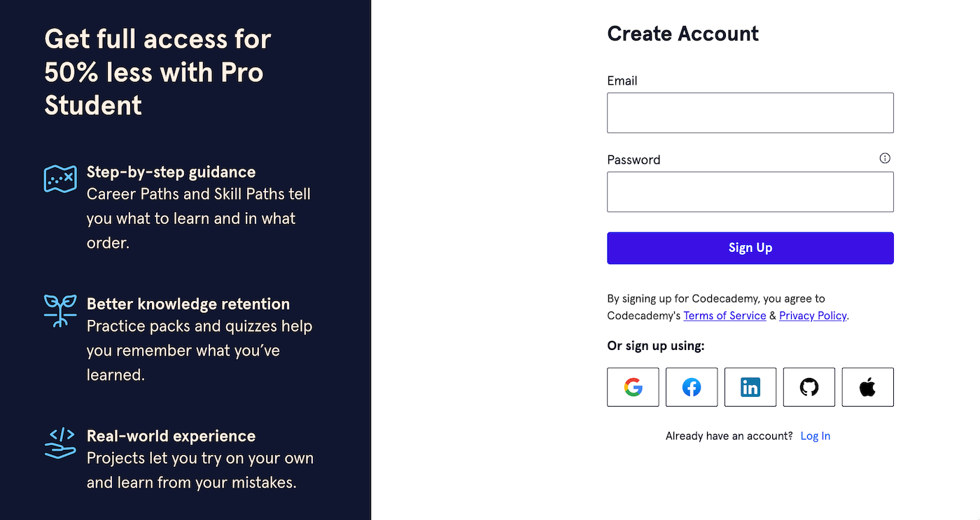Sign up using the LinkedIn icon

point(750,386)
